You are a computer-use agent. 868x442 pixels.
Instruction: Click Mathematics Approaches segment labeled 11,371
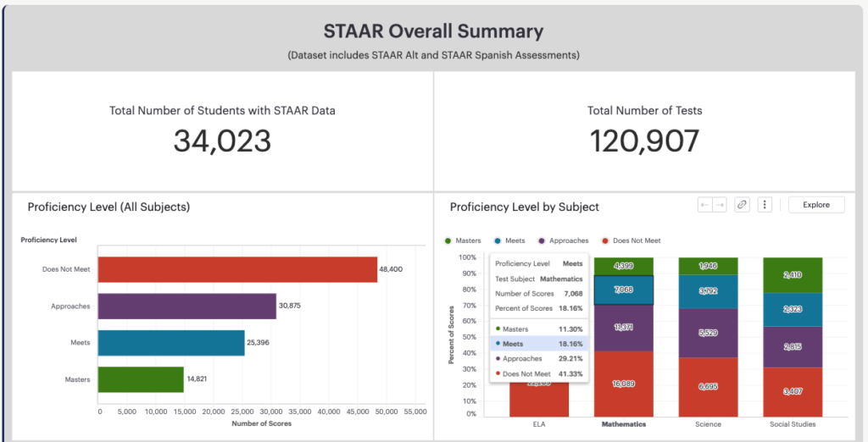(624, 328)
